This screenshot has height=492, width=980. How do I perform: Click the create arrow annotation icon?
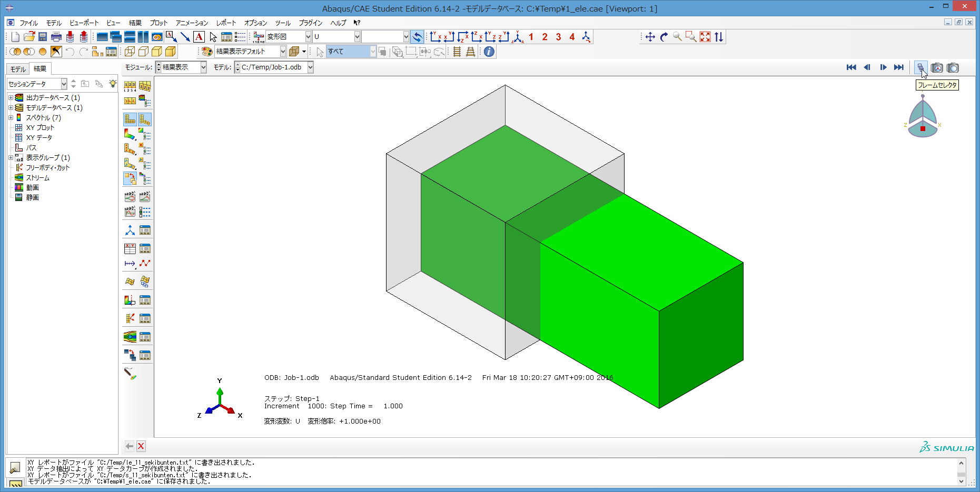point(185,37)
